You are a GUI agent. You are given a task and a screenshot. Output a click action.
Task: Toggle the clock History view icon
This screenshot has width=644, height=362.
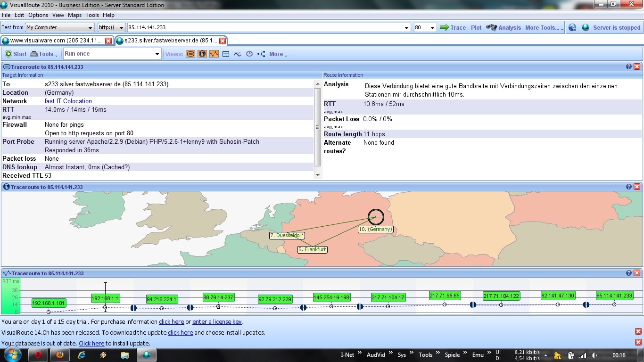pos(249,54)
